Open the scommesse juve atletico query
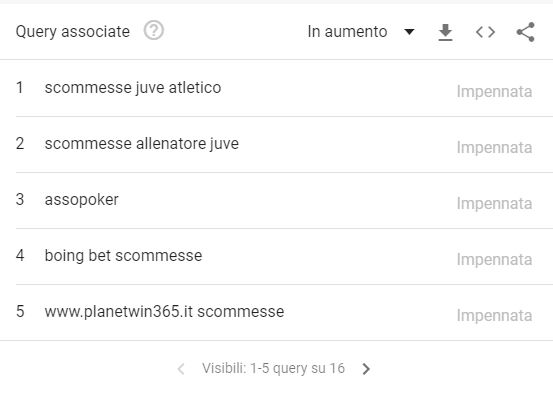This screenshot has width=553, height=393. (133, 87)
